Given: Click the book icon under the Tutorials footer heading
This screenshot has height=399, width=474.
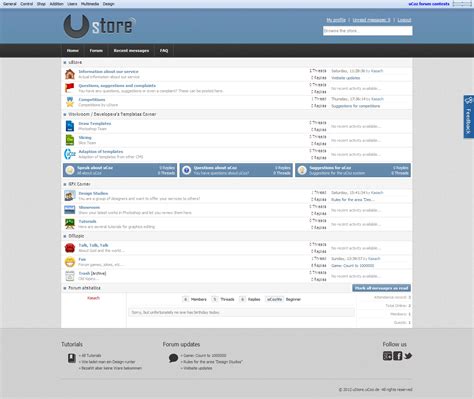Looking at the screenshot, I should [x=72, y=358].
